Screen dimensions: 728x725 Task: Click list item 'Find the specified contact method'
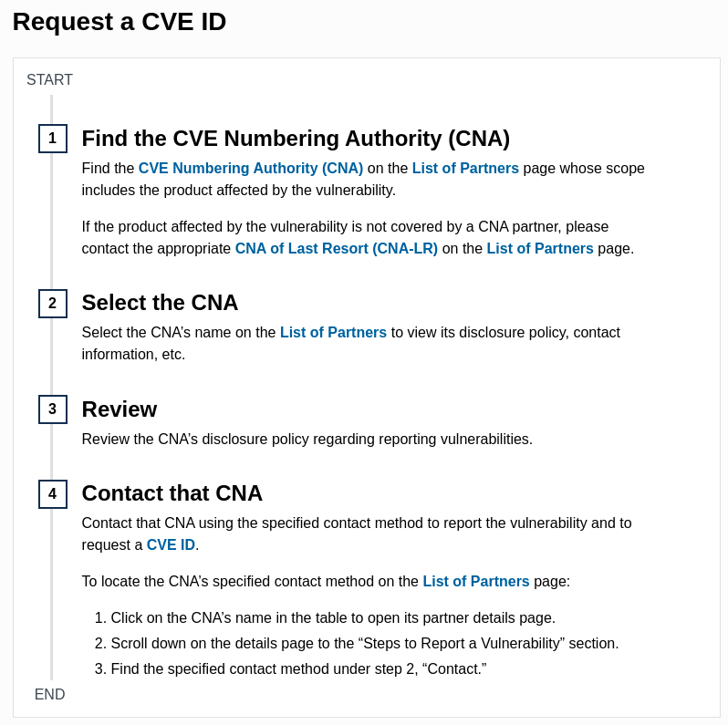point(298,669)
